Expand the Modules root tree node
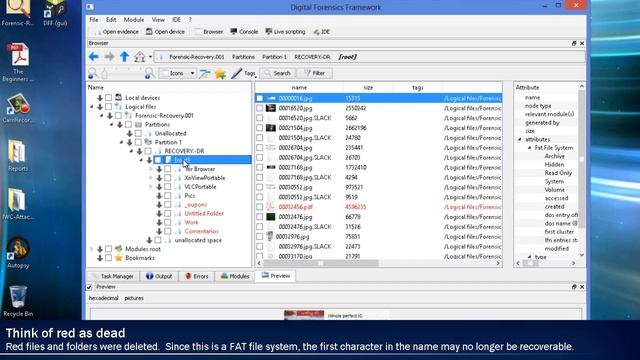The image size is (640, 360). tap(91, 249)
